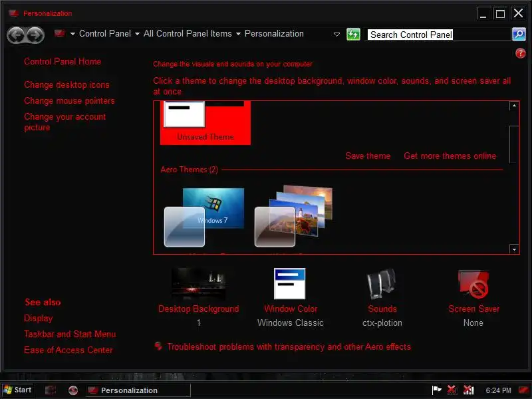The image size is (532, 399).
Task: Click the Control Panel icon in address bar
Action: (x=60, y=34)
